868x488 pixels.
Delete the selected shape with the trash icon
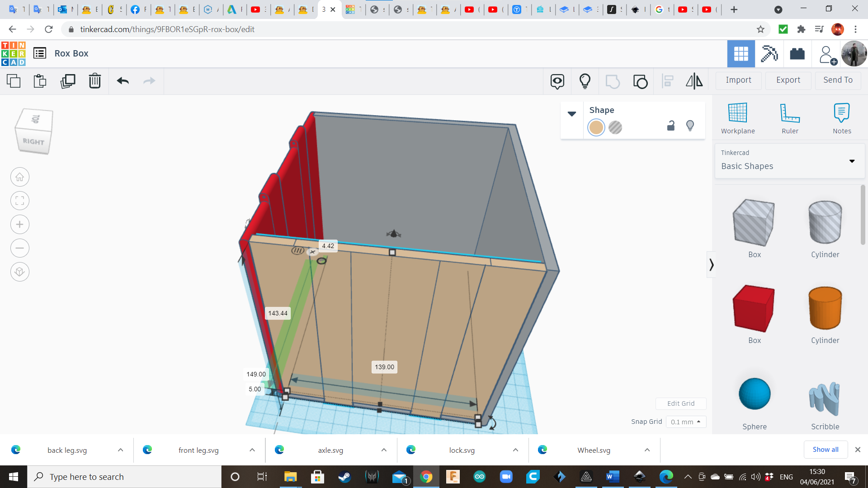(94, 81)
